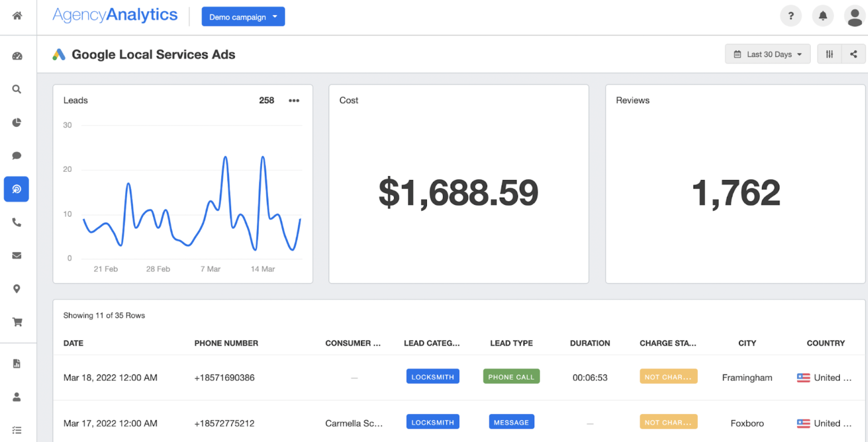Click the Leads widget title
The width and height of the screenshot is (868, 442).
[75, 100]
